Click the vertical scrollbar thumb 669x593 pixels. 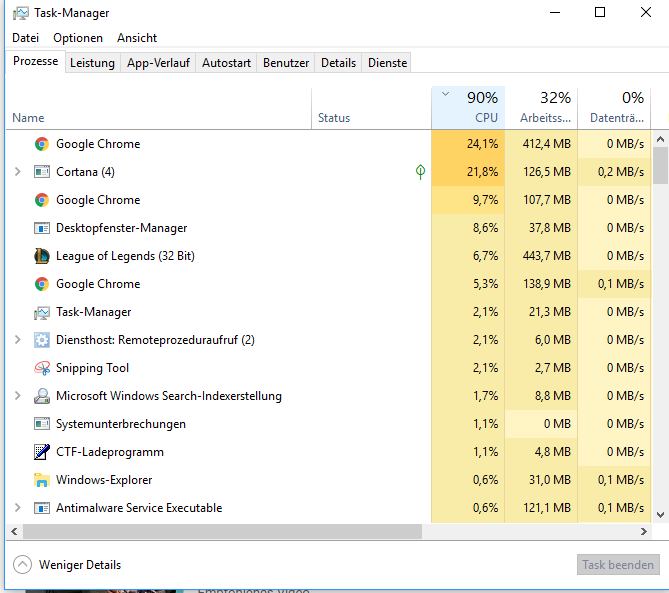point(660,166)
